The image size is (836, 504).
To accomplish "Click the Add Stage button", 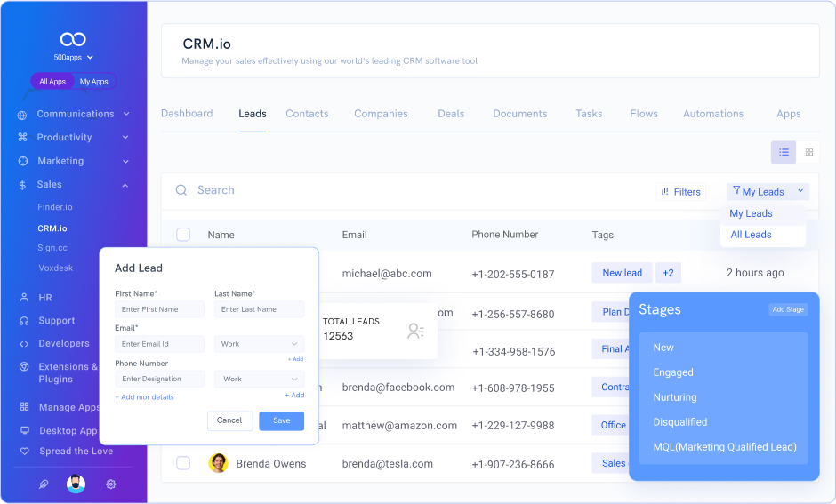I will [x=788, y=309].
